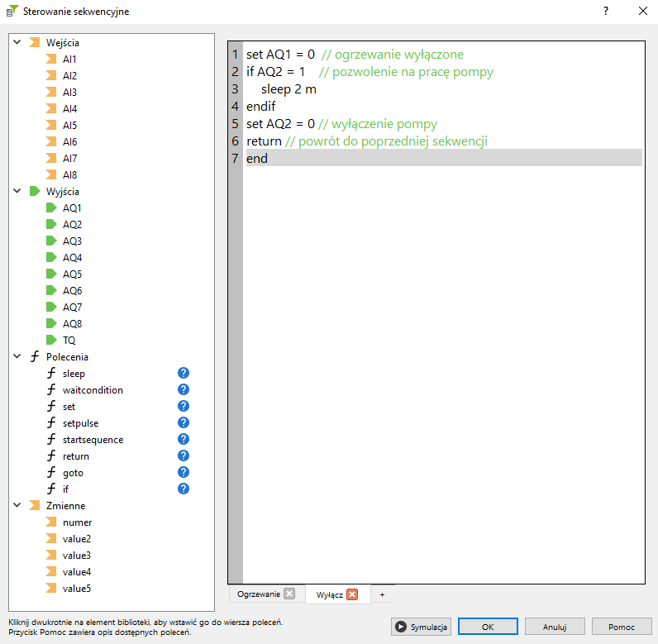Show help for the startsequence command
The width and height of the screenshot is (658, 644).
184,440
